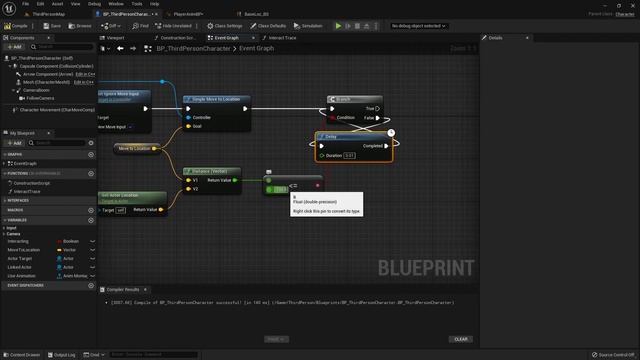Open the Debug menu
This screenshot has width=640, height=360.
(94, 4)
